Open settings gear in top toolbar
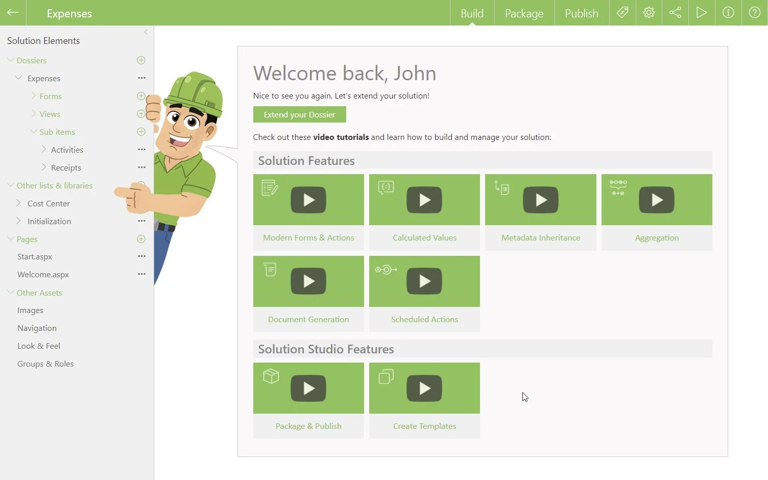Image resolution: width=768 pixels, height=480 pixels. coord(649,13)
